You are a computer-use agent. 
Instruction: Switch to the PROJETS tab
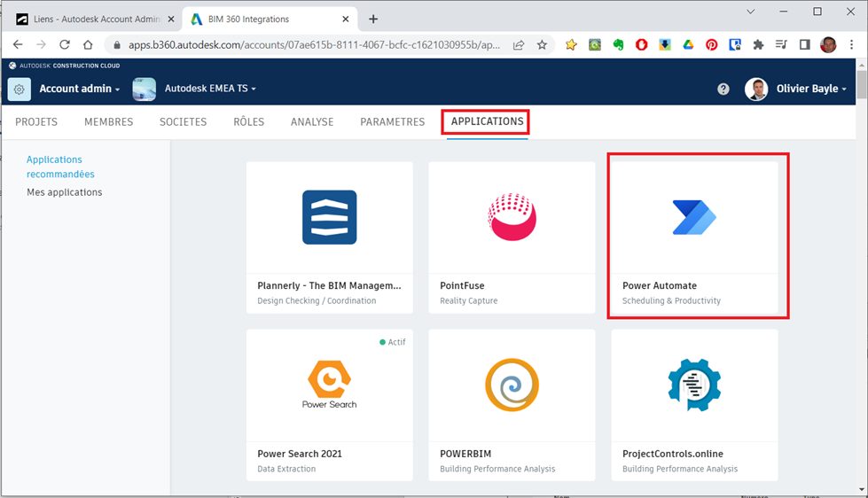pos(36,121)
